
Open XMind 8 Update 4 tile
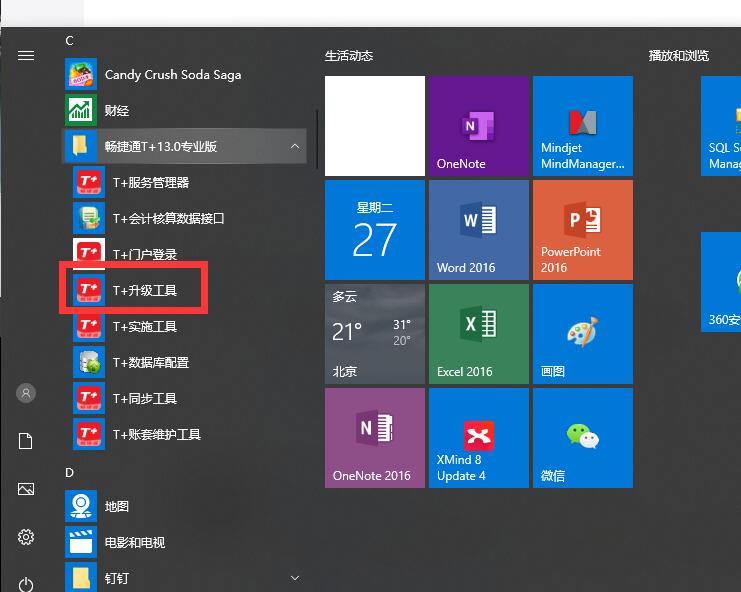479,438
